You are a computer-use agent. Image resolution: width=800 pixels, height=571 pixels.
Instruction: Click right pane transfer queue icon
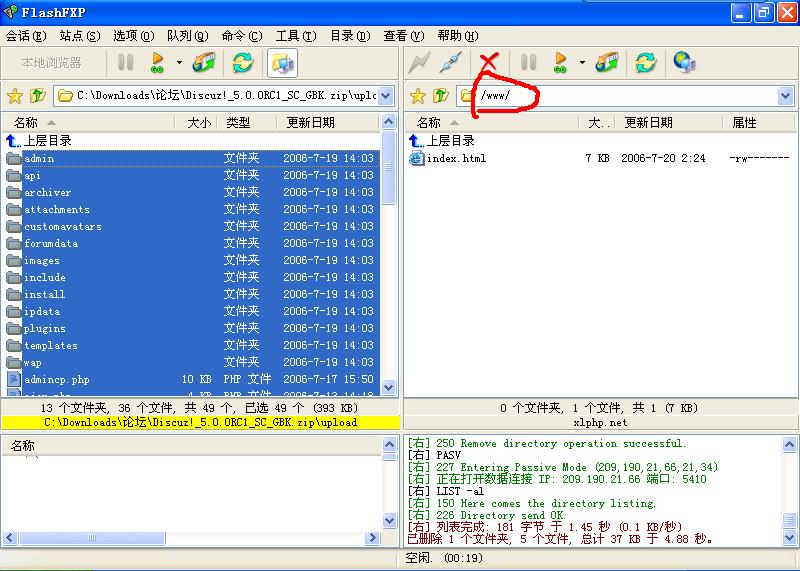point(607,63)
